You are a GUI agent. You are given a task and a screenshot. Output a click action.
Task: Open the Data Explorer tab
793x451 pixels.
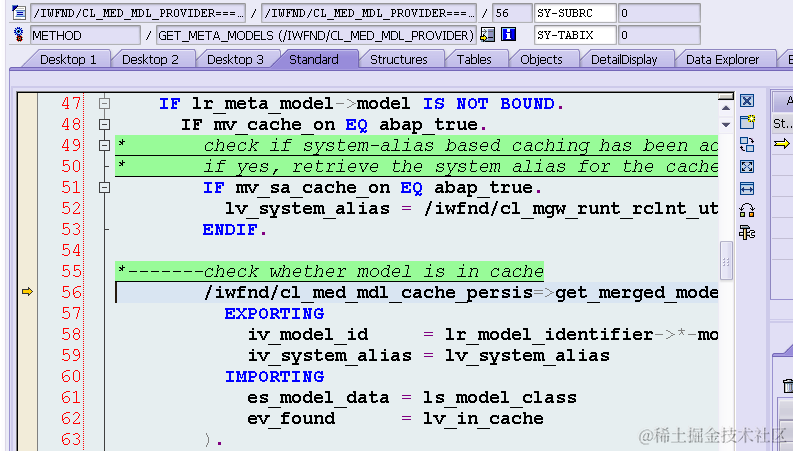[x=722, y=59]
